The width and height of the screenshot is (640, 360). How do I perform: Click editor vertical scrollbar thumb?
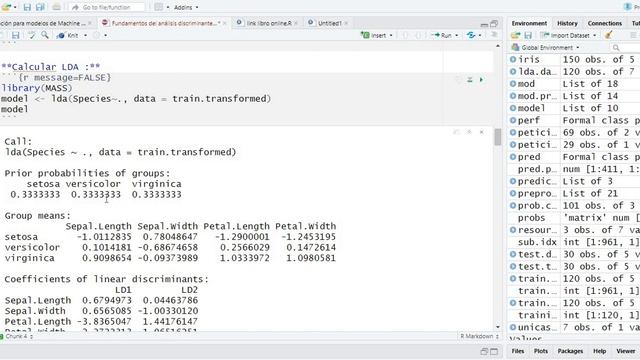(498, 137)
